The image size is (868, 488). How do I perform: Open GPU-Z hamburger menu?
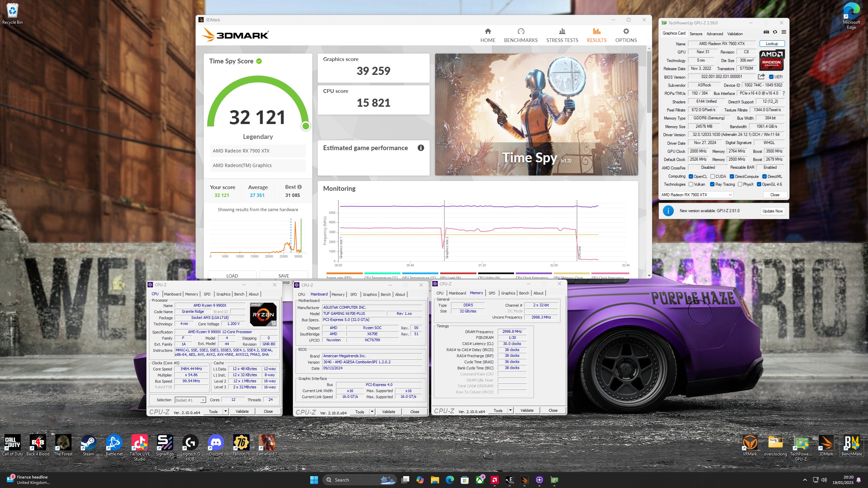(x=784, y=32)
